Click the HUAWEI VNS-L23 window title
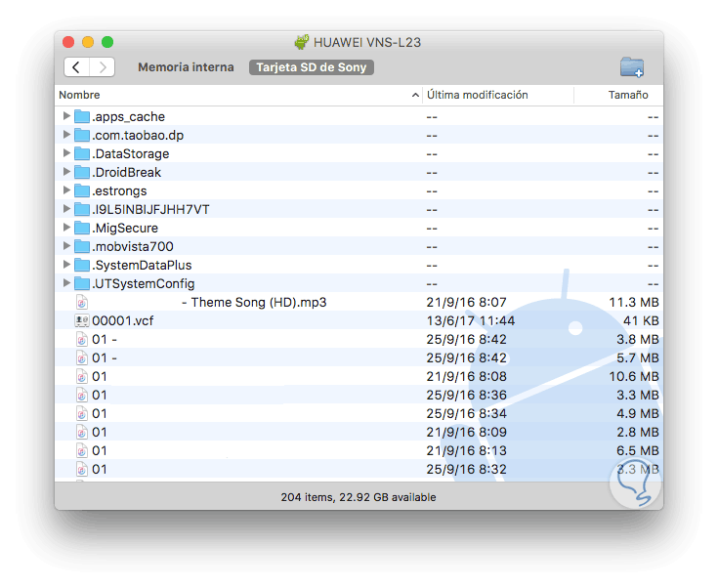Screen dimensions: 718x588 (x=367, y=42)
